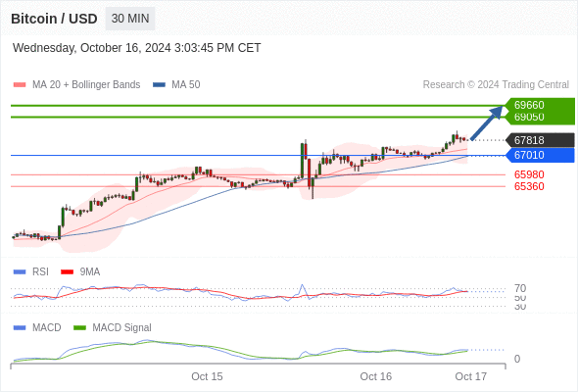Click the 65360 red support level
578x392 pixels.
(x=529, y=186)
